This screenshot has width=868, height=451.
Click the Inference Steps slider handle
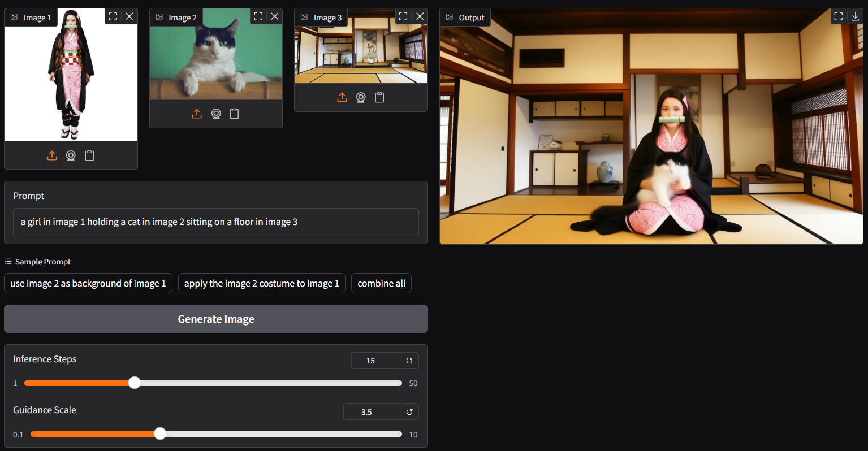[134, 383]
